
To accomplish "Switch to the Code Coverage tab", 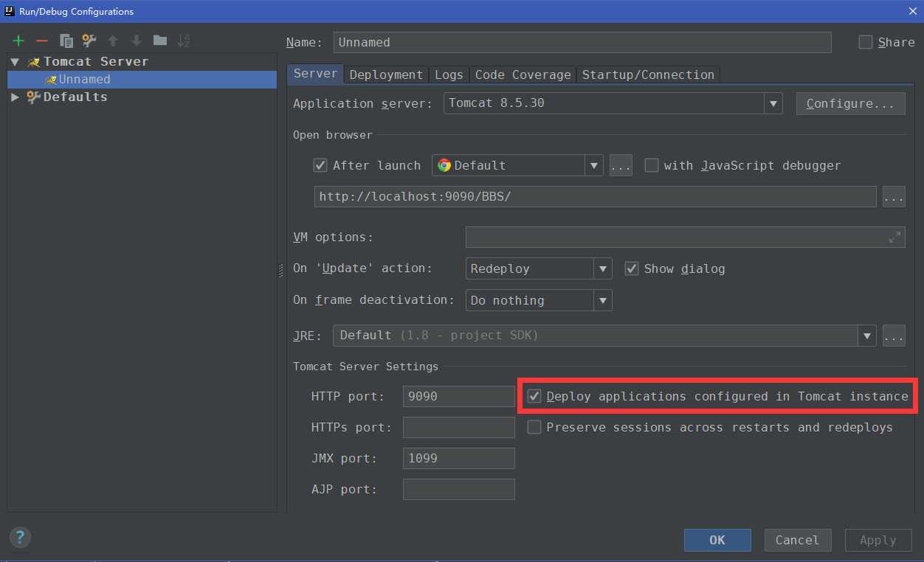I will coord(523,74).
